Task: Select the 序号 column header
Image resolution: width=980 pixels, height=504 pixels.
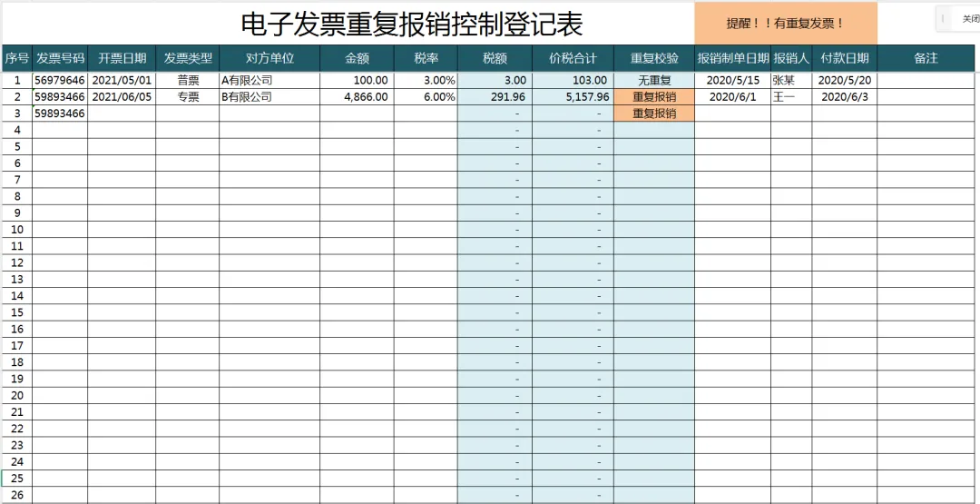Action: pyautogui.click(x=17, y=59)
